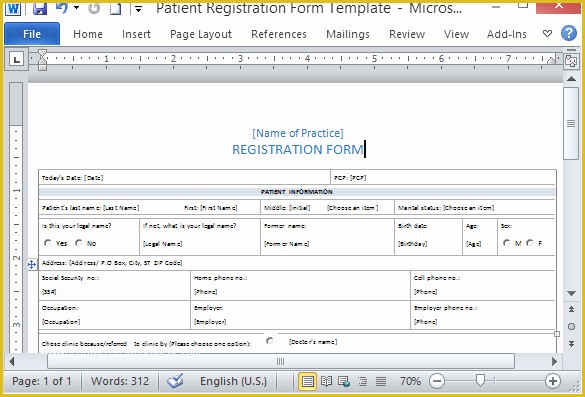Click the 70% zoom level button
585x397 pixels.
click(410, 381)
